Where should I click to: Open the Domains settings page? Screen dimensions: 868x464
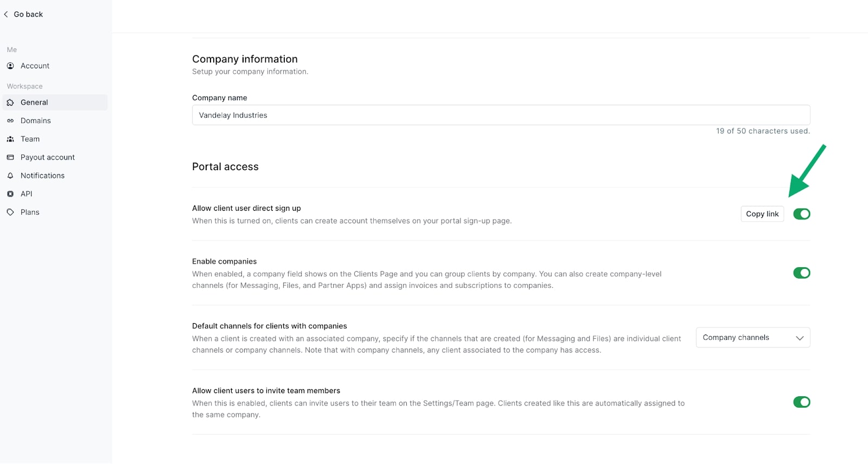tap(35, 120)
